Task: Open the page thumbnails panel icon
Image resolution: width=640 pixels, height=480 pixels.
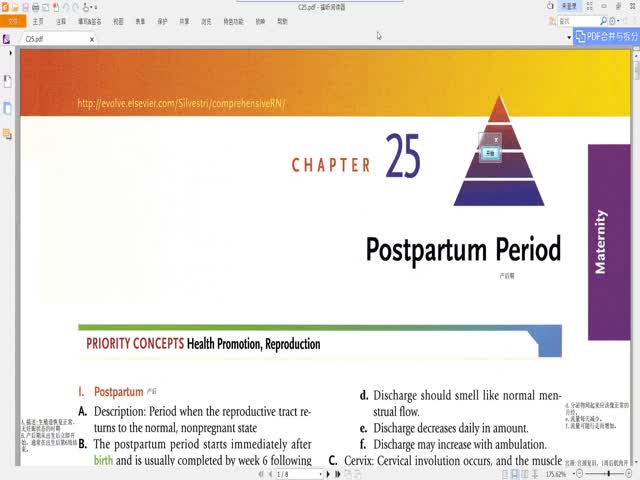Action: [x=8, y=107]
